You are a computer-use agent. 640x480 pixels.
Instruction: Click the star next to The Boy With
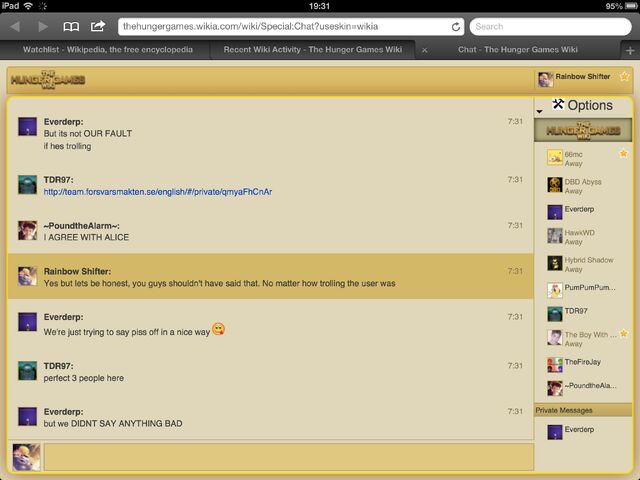tap(624, 333)
